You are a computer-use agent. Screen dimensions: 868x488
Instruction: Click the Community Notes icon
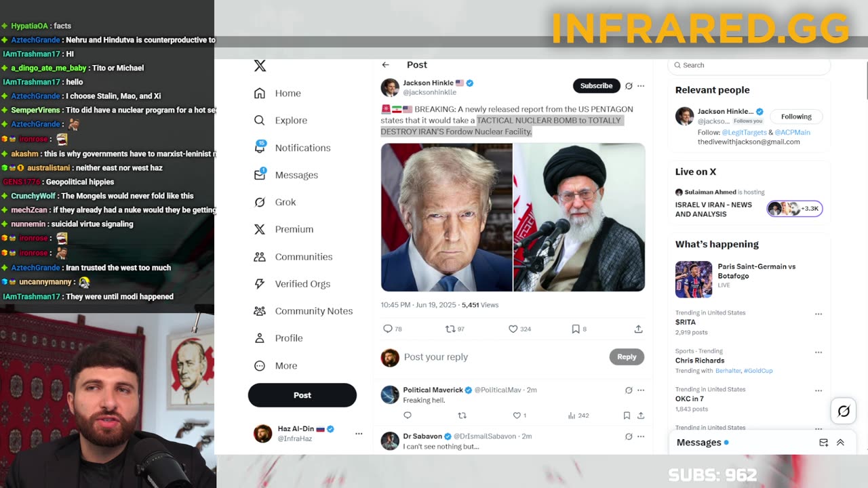[x=260, y=311]
